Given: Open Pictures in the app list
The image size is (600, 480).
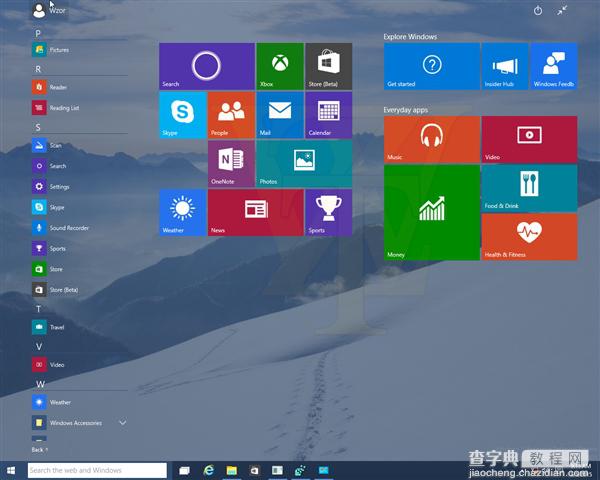Looking at the screenshot, I should pos(51,50).
